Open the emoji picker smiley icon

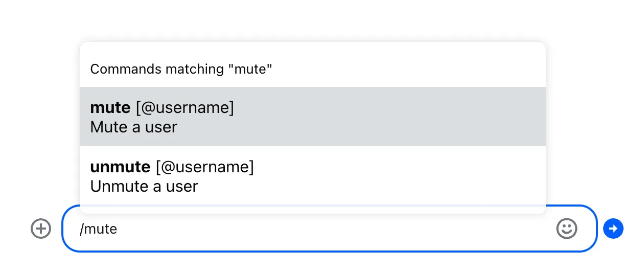[x=566, y=229]
